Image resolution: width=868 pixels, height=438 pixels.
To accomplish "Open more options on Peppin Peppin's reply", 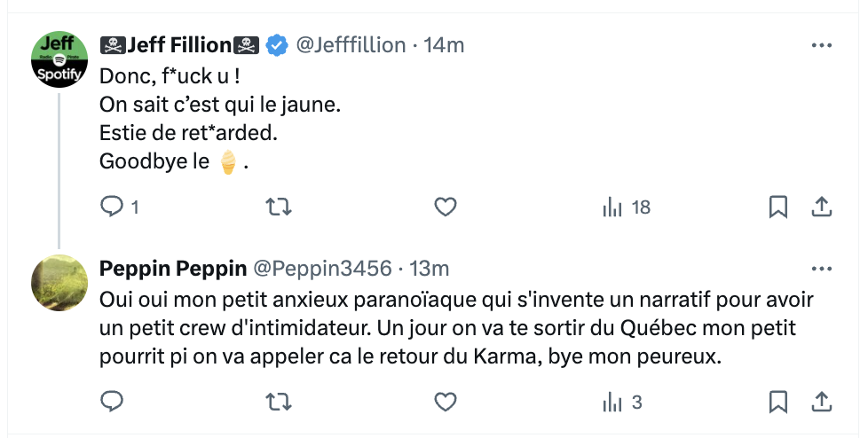I will click(822, 268).
